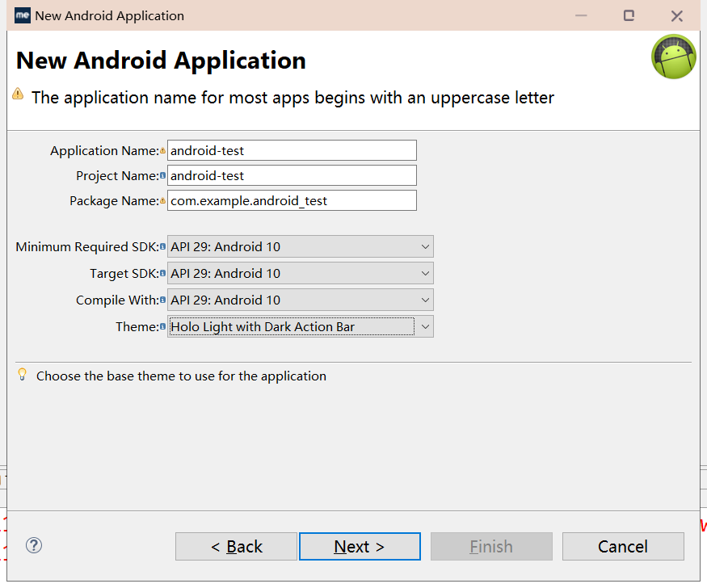707x588 pixels.
Task: Select the Package Name input field
Action: [x=291, y=200]
